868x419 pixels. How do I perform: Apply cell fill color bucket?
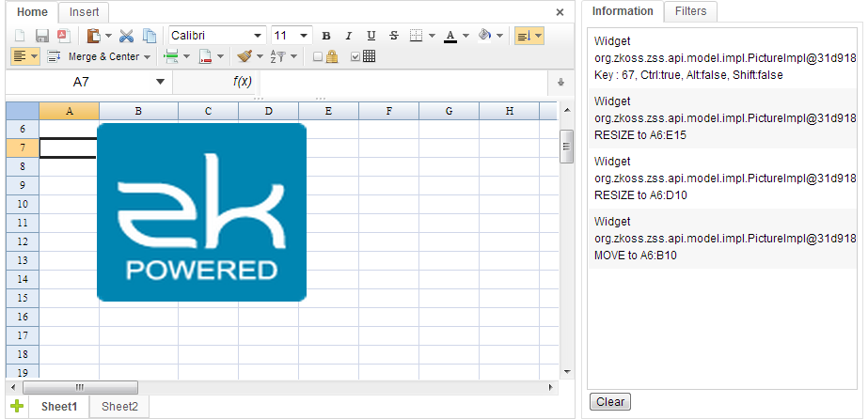pos(484,36)
